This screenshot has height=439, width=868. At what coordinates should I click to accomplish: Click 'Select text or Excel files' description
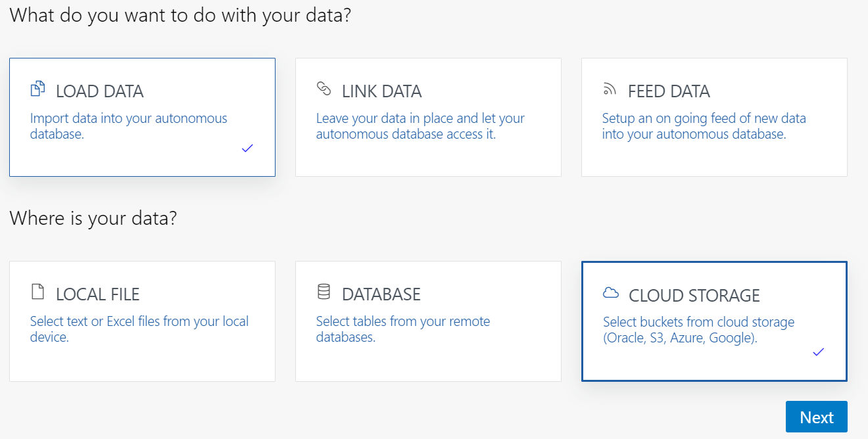point(139,329)
